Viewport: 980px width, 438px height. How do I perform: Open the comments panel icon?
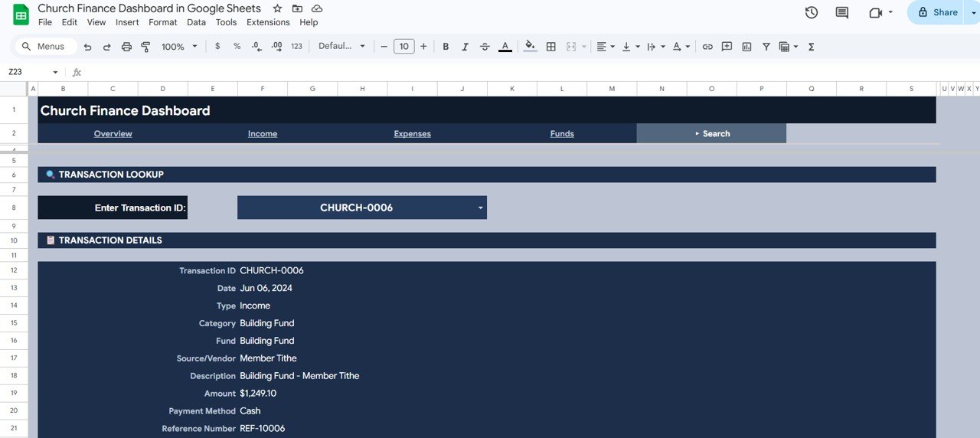click(842, 12)
